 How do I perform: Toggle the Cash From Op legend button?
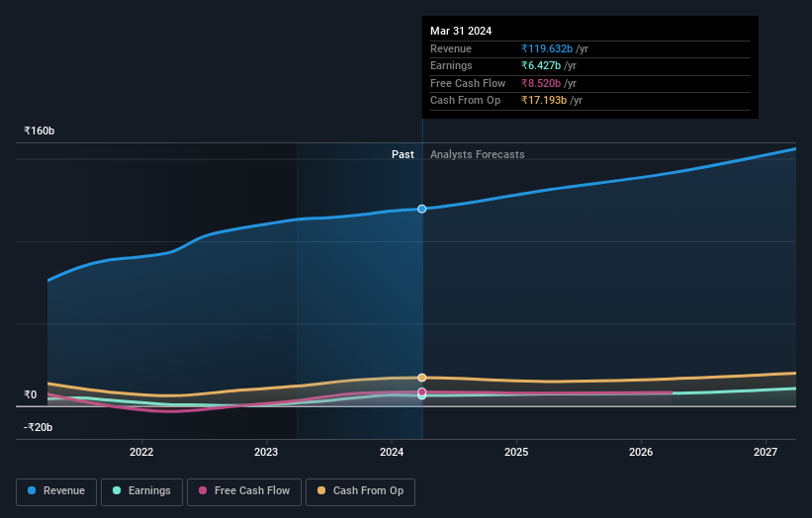click(x=360, y=491)
